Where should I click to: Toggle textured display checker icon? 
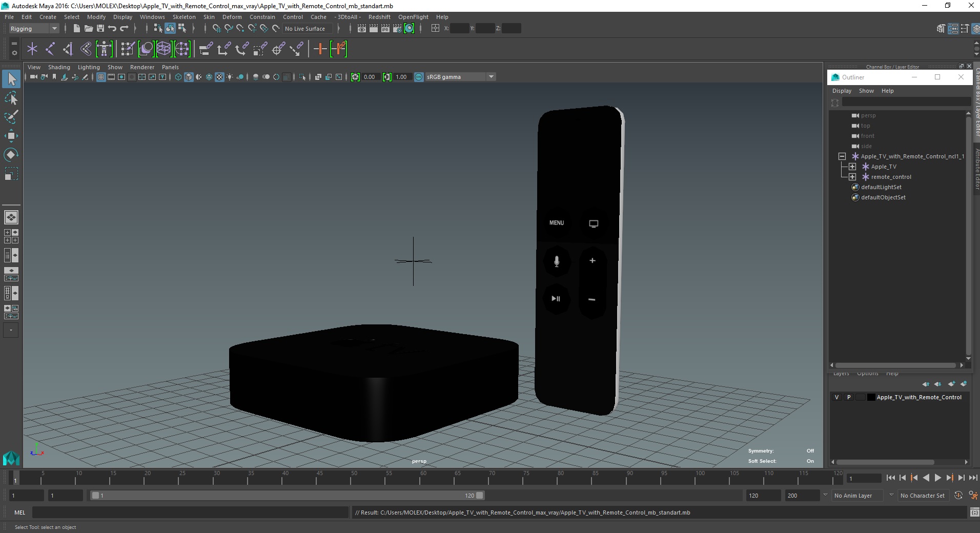coord(219,77)
